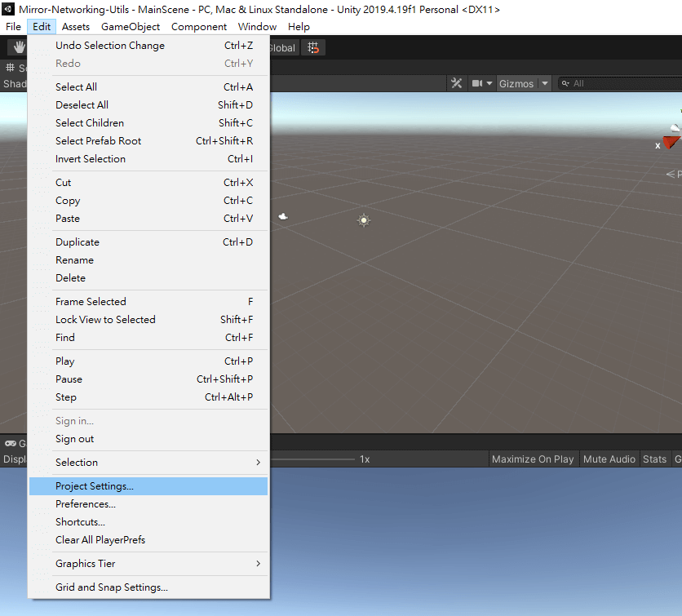The image size is (682, 616).
Task: Choose Sign out
Action: [x=148, y=439]
